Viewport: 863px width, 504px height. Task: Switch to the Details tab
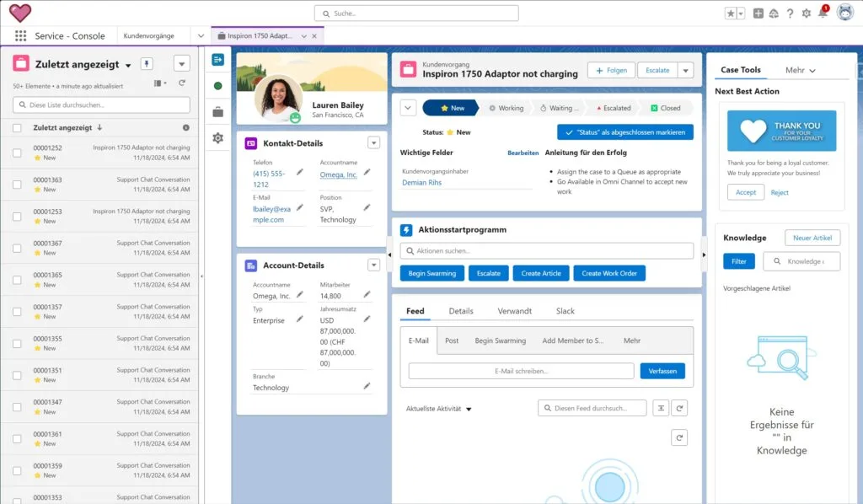[x=461, y=311]
